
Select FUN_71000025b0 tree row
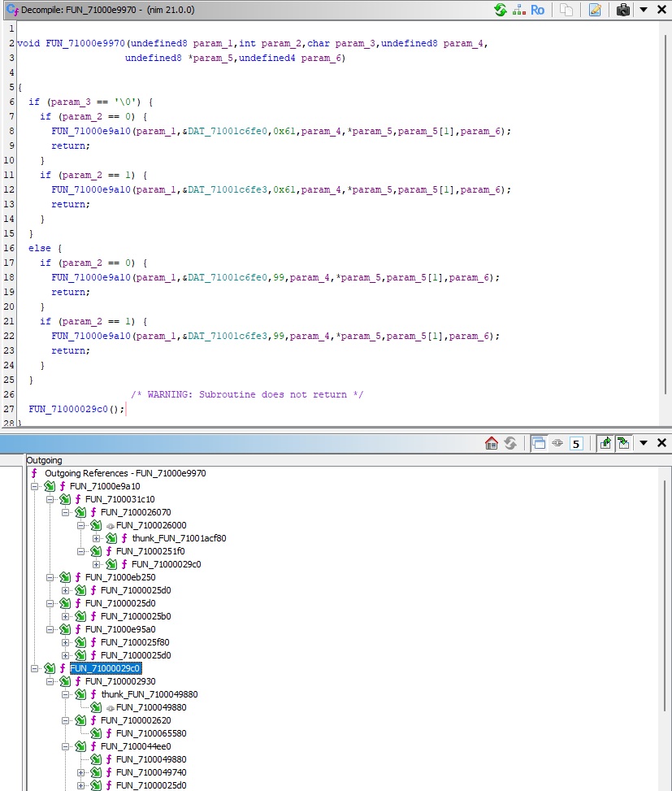[136, 616]
